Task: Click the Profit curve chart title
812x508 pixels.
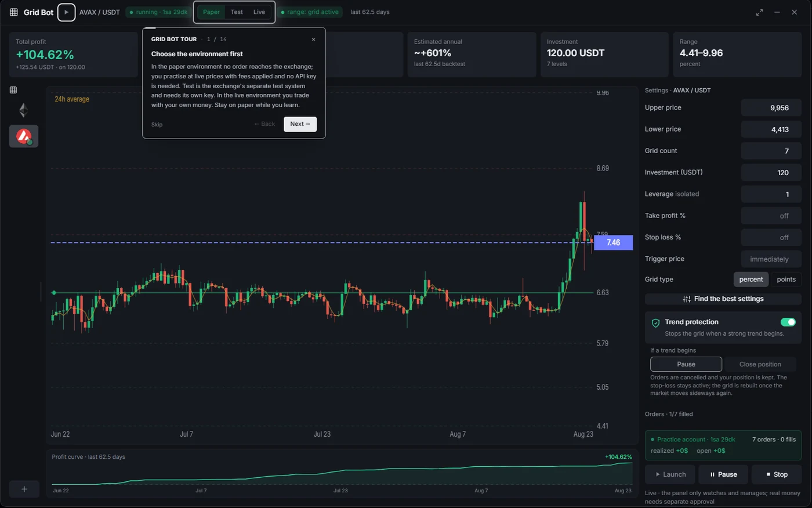Action: 88,457
